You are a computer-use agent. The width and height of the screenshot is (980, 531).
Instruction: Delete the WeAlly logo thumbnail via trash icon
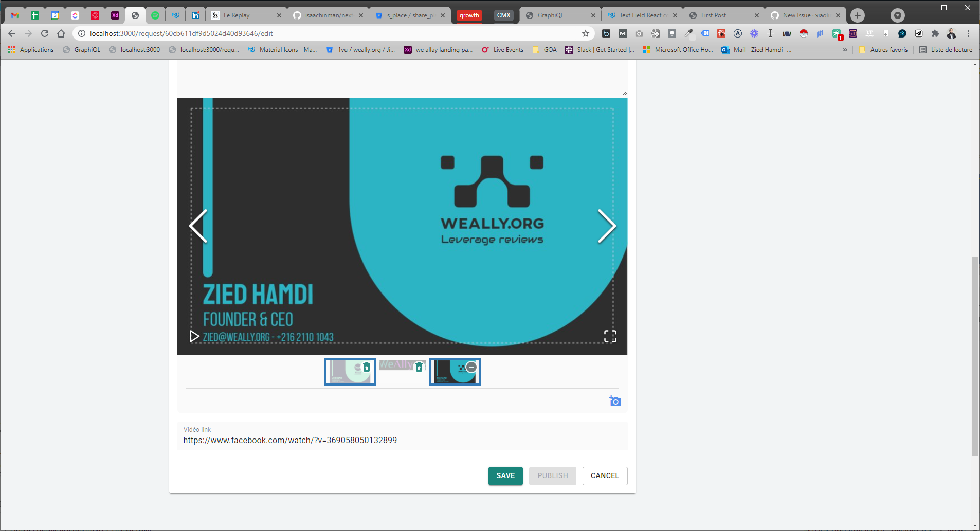click(419, 366)
